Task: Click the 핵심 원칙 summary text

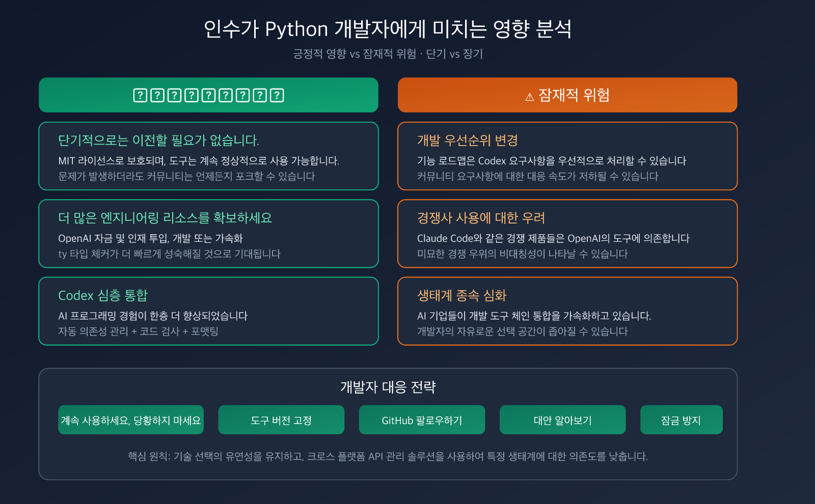Action: [x=388, y=457]
